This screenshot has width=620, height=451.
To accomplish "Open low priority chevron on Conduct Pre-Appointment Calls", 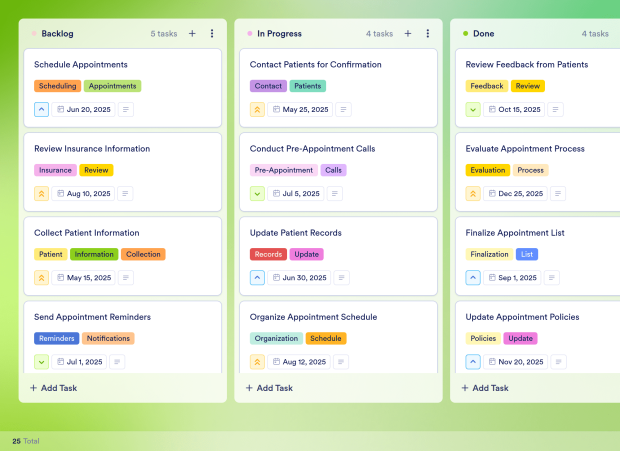I will pos(257,194).
